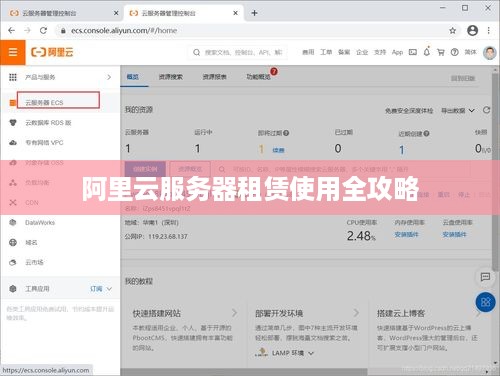The height and width of the screenshot is (376, 500).
Task: Click the 工具应用 icon
Action: [13, 289]
